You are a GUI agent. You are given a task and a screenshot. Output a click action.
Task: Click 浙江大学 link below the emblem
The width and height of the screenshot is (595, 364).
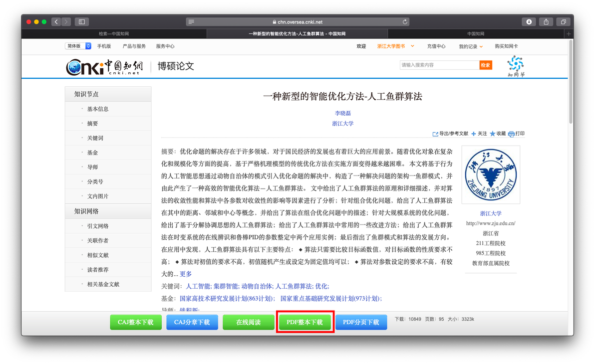click(491, 213)
